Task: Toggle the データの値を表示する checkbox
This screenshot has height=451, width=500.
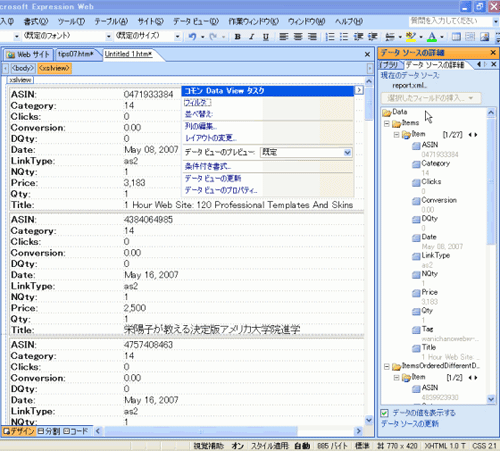Action: pos(384,413)
